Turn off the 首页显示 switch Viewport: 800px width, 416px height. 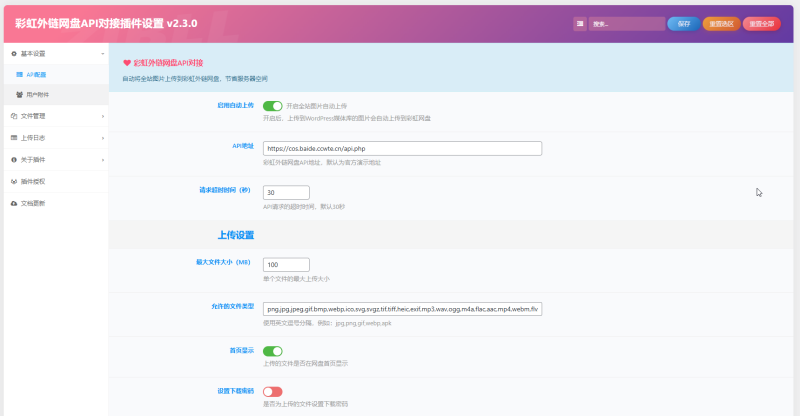pos(272,351)
